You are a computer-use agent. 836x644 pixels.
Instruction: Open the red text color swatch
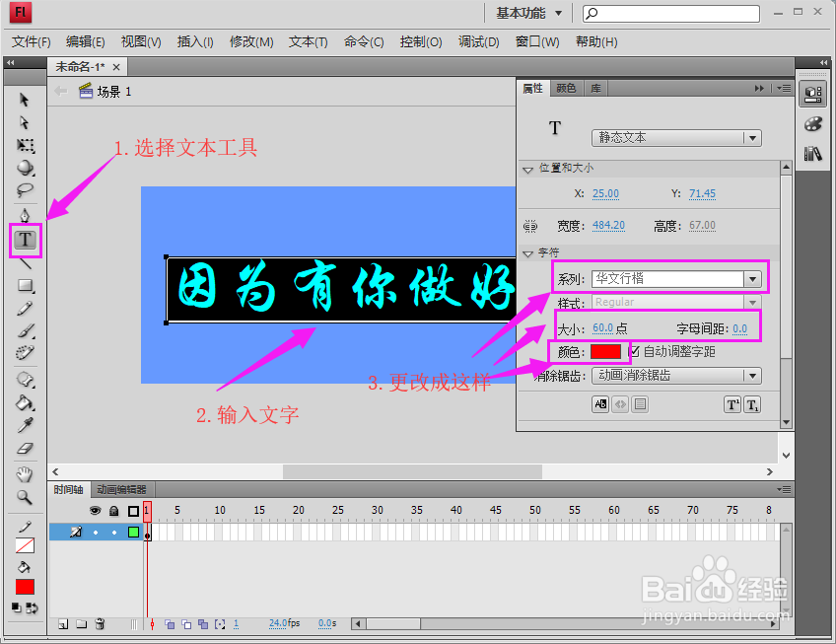[x=605, y=352]
